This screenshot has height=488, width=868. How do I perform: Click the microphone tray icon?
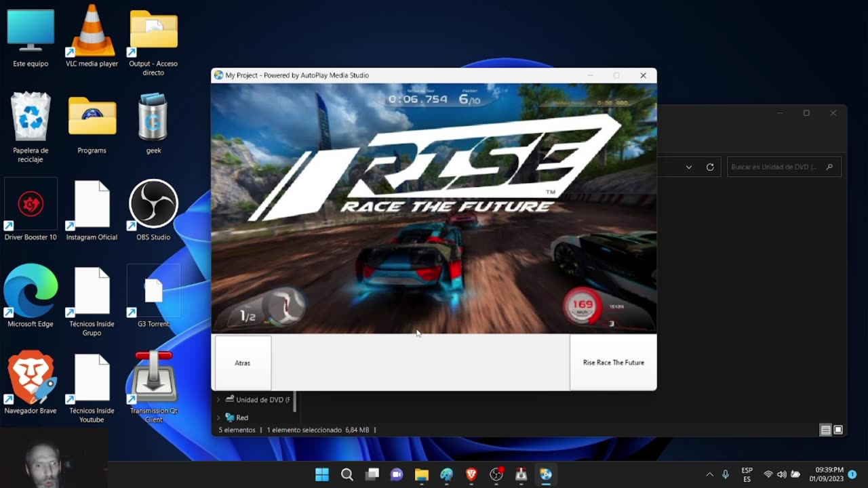pyautogui.click(x=726, y=474)
